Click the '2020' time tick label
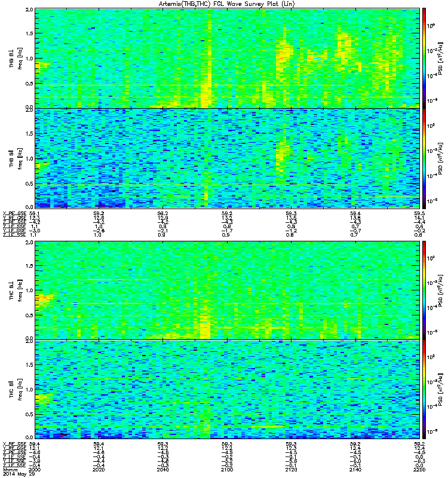Screen dimensions: 448x478 tap(99, 470)
